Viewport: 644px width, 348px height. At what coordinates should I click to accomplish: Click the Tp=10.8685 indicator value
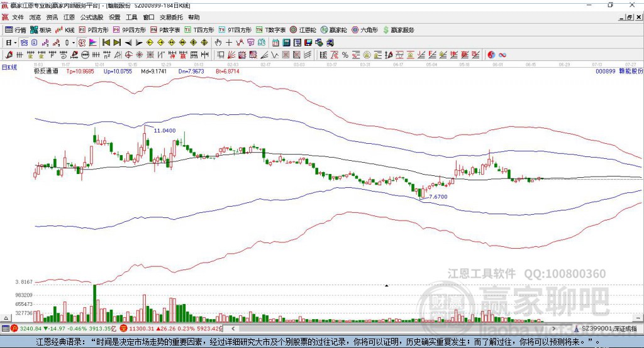(x=80, y=71)
